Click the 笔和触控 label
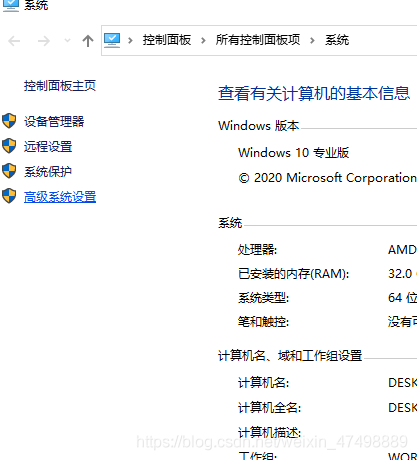Image resolution: width=417 pixels, height=460 pixels. (263, 322)
